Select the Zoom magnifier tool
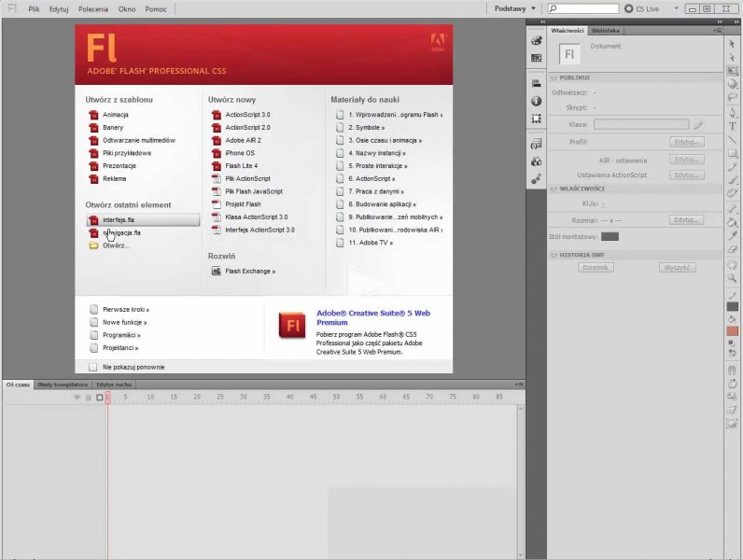 pos(733,278)
